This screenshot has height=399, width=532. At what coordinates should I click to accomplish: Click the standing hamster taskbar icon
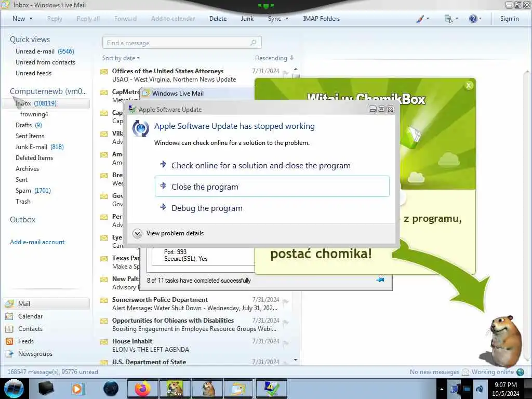(x=207, y=389)
